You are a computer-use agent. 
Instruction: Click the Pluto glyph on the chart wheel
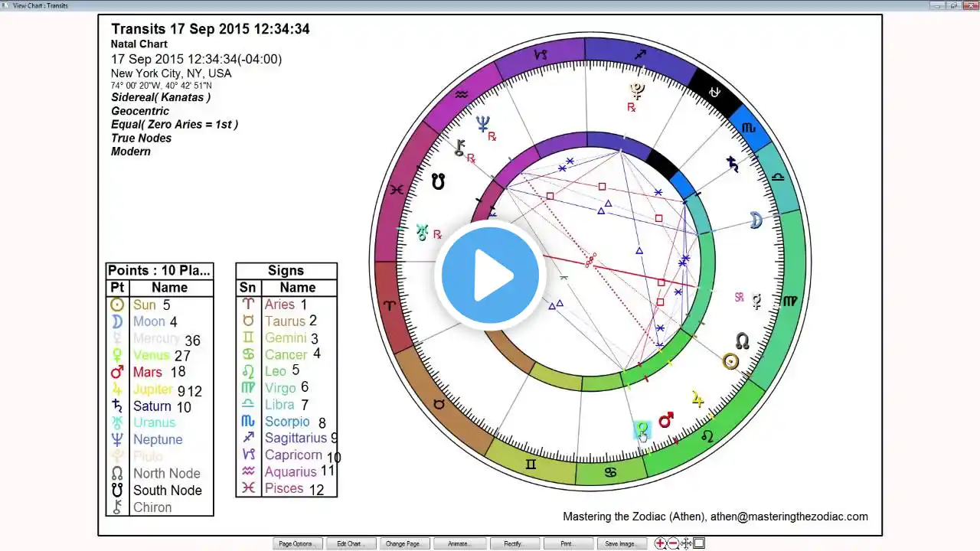(x=636, y=91)
